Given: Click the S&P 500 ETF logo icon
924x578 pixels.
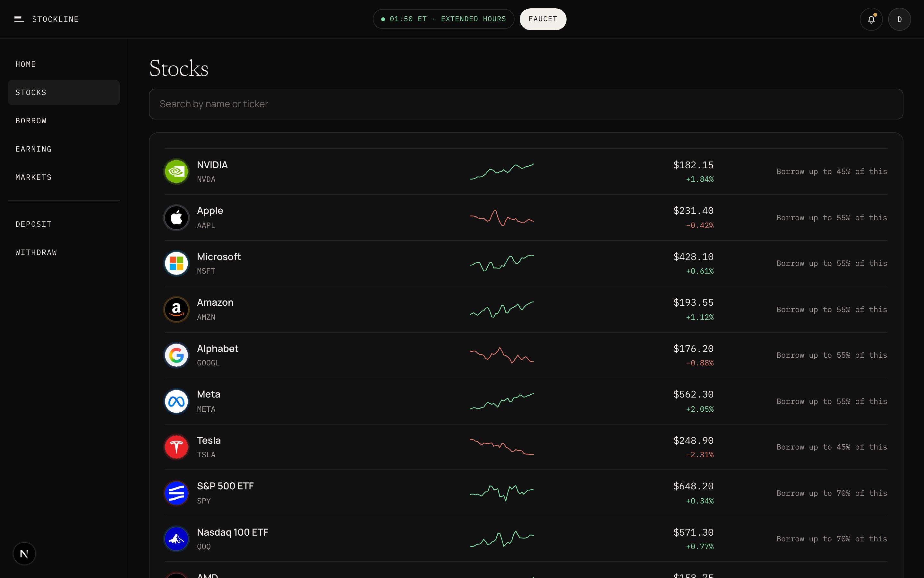Looking at the screenshot, I should click(176, 493).
